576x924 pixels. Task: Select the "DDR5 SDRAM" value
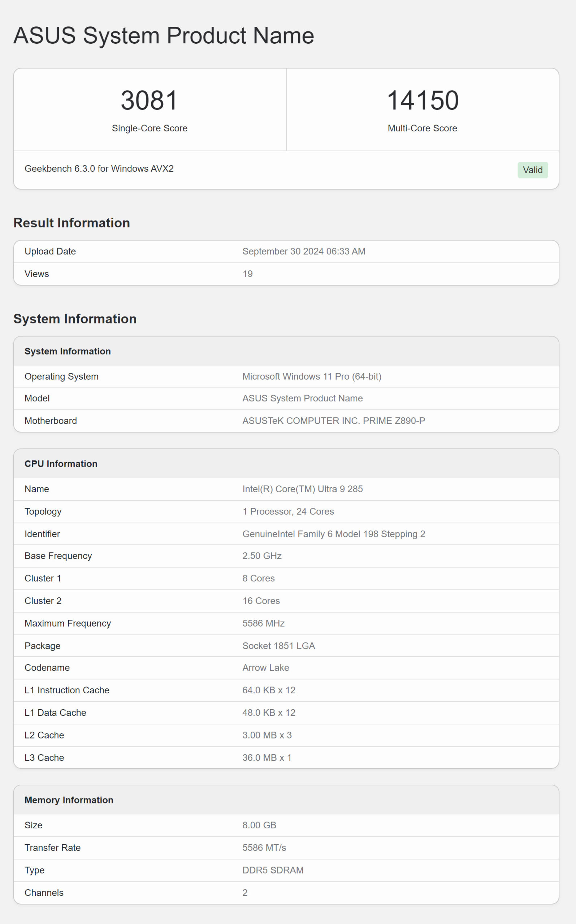(x=273, y=870)
